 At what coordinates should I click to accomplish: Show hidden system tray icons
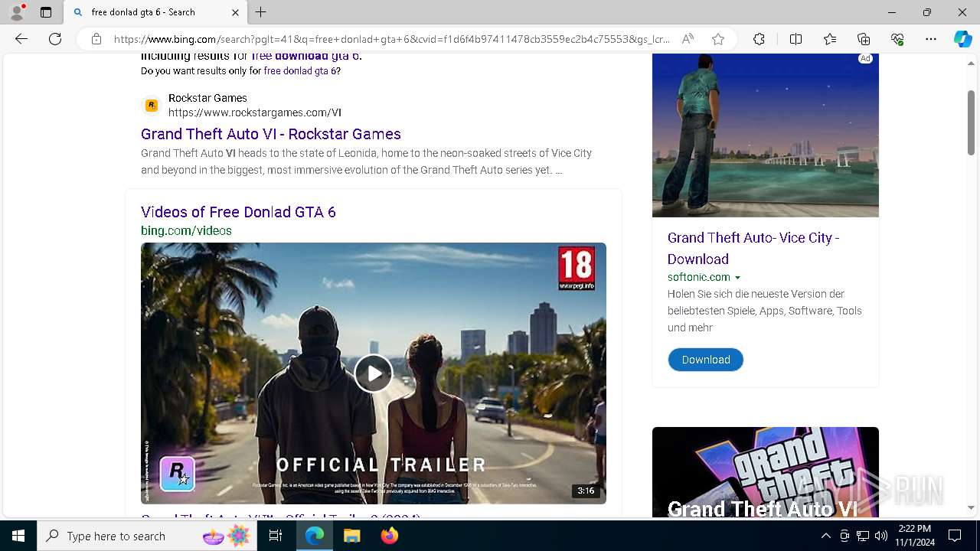pyautogui.click(x=825, y=536)
